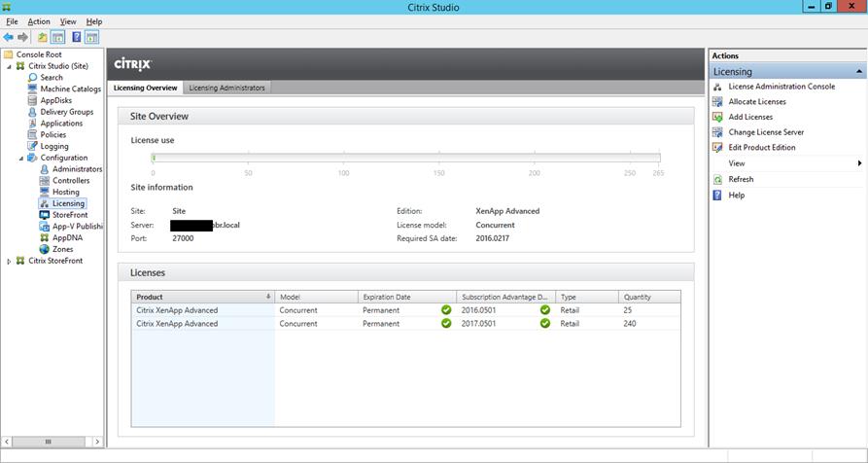
Task: Collapse the Citrix Studio (Site) node
Action: tap(9, 66)
